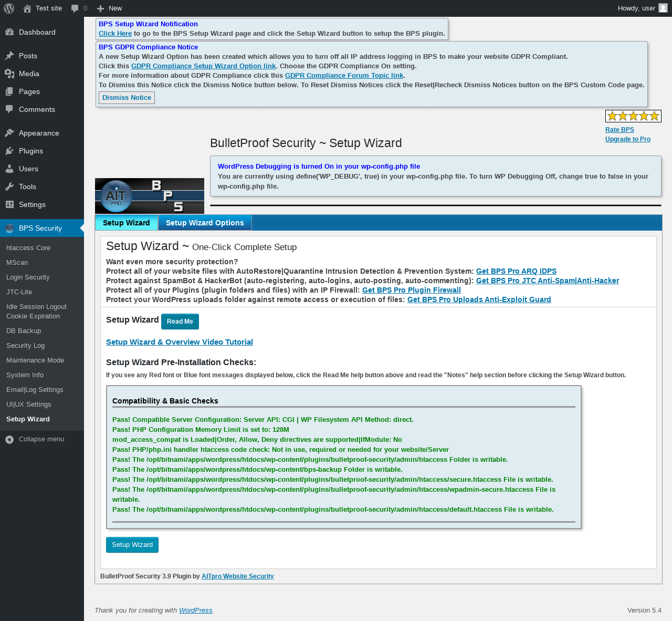The height and width of the screenshot is (621, 672).
Task: Open System Info submenu item
Action: (x=25, y=375)
